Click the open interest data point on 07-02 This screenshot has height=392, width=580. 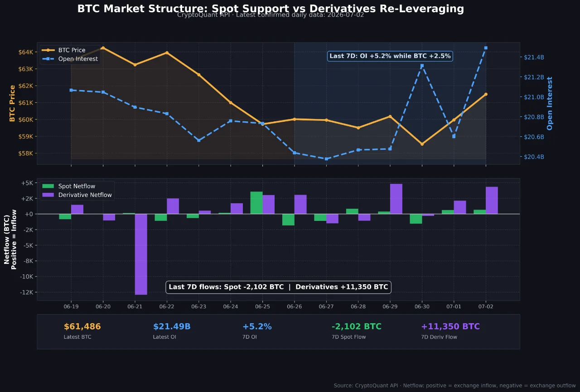click(486, 48)
